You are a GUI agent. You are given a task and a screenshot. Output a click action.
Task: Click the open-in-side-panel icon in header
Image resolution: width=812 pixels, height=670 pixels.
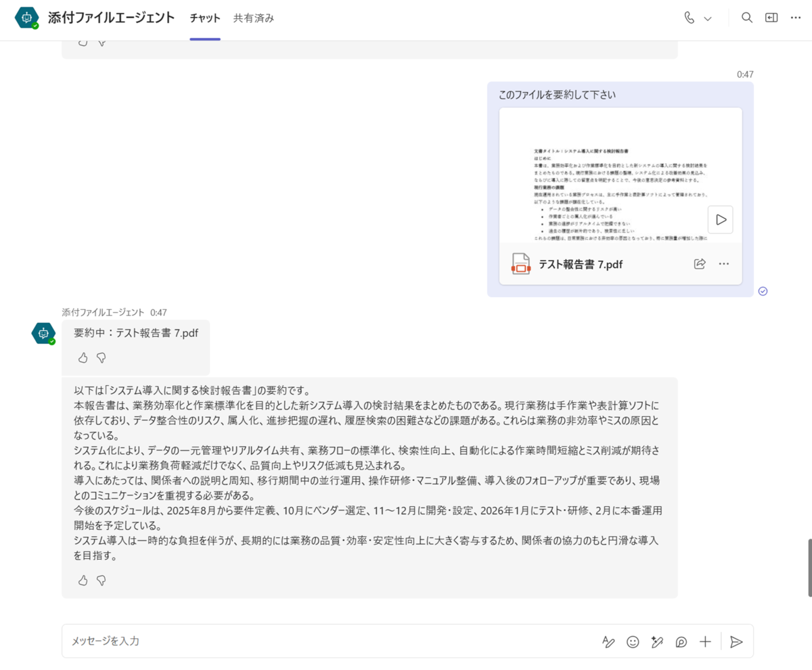[x=771, y=18]
